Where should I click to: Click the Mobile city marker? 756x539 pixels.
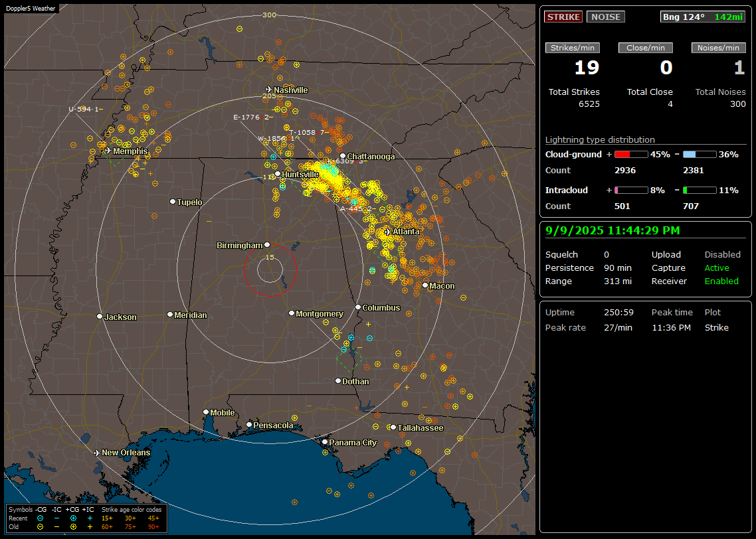coord(206,412)
